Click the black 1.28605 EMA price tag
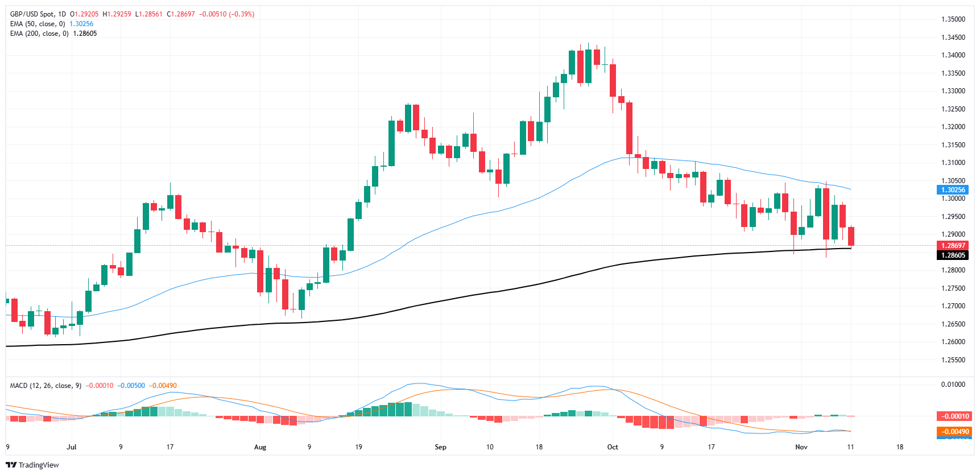The image size is (980, 475). tap(952, 255)
